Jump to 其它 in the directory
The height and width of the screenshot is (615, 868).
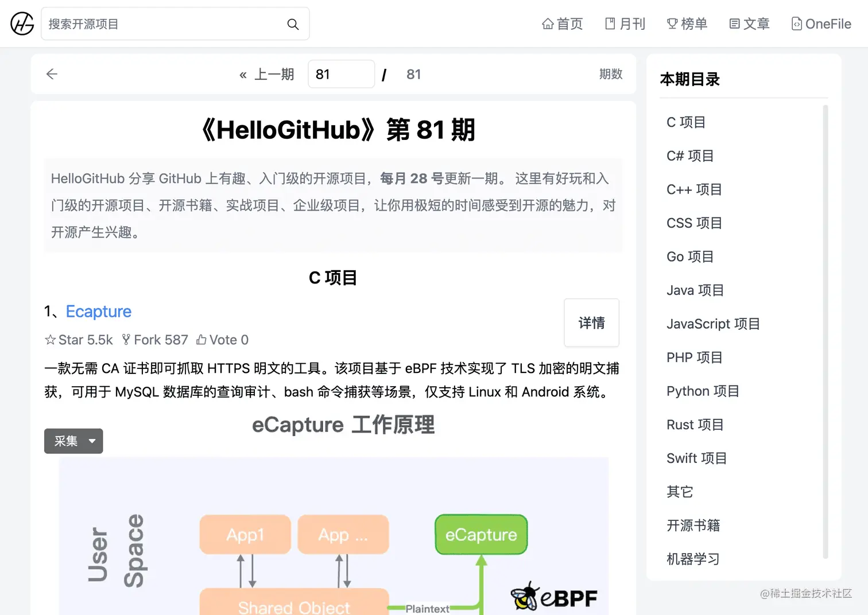click(680, 492)
